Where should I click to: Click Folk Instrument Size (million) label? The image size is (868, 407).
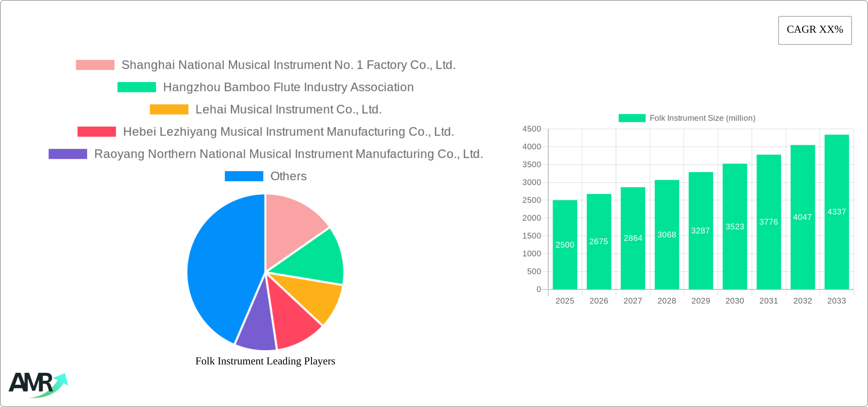pyautogui.click(x=702, y=118)
